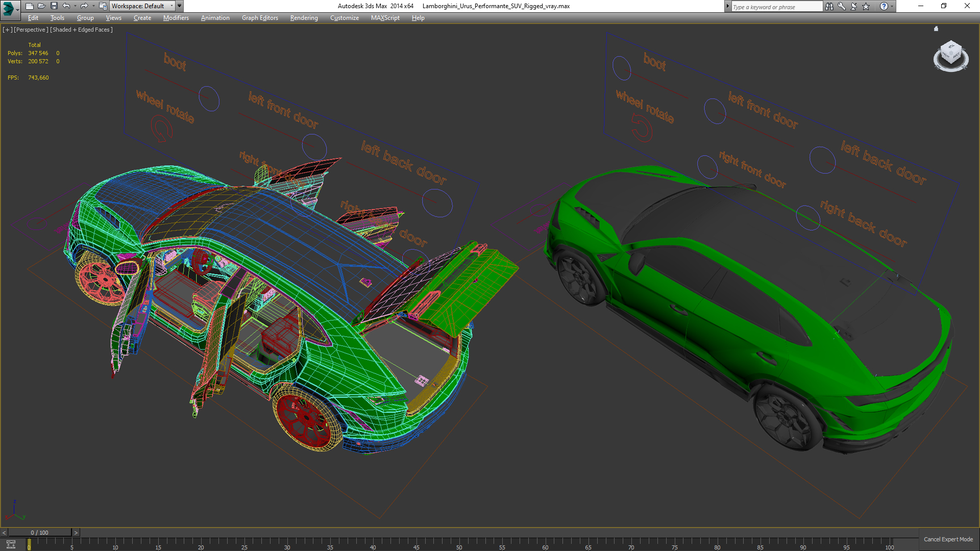Click frame 25 on the timeline track
The width and height of the screenshot is (980, 551).
(244, 544)
